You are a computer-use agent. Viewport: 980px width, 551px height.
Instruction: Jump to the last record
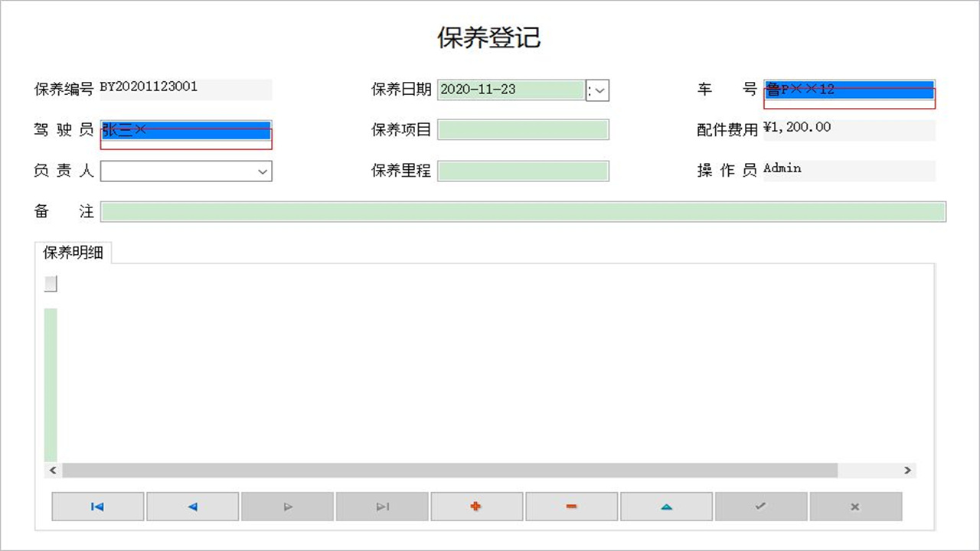click(x=382, y=506)
